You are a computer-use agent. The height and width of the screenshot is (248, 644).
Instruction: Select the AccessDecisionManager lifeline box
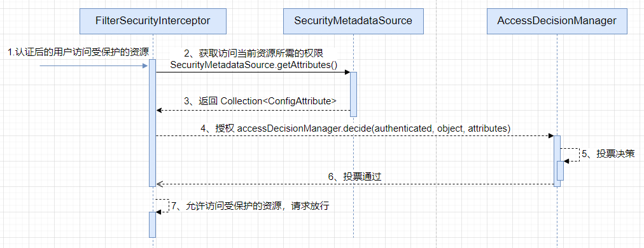(557, 20)
